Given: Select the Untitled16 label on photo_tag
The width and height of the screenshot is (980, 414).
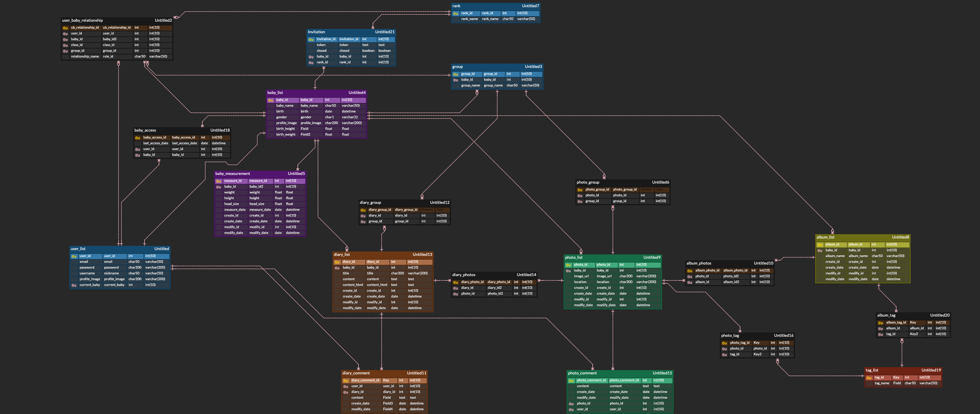Looking at the screenshot, I should tap(784, 336).
